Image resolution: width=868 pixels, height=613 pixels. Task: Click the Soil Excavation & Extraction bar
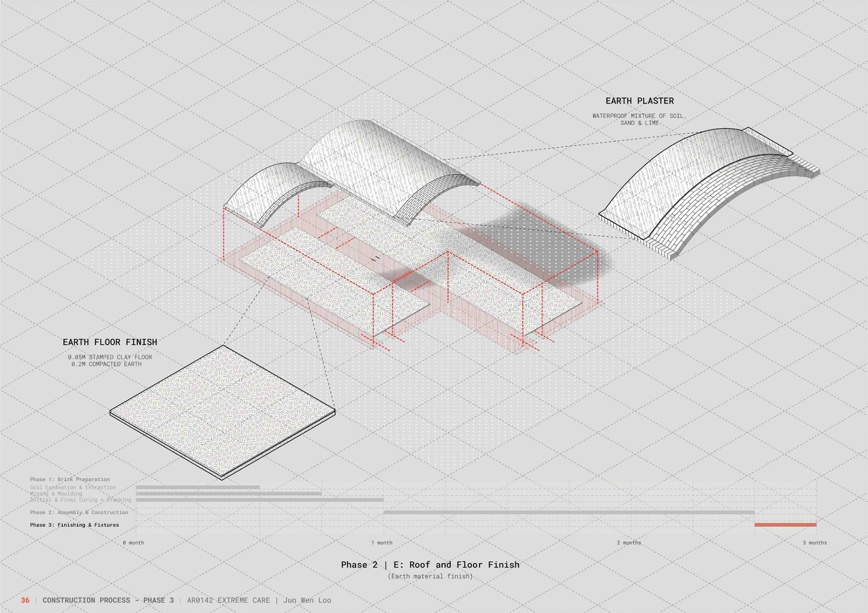pyautogui.click(x=198, y=487)
